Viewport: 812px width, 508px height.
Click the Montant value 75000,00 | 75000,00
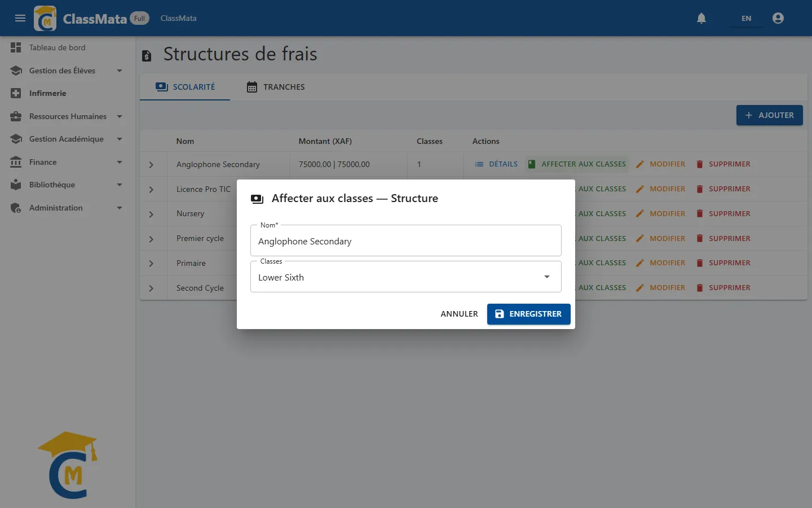pos(334,164)
